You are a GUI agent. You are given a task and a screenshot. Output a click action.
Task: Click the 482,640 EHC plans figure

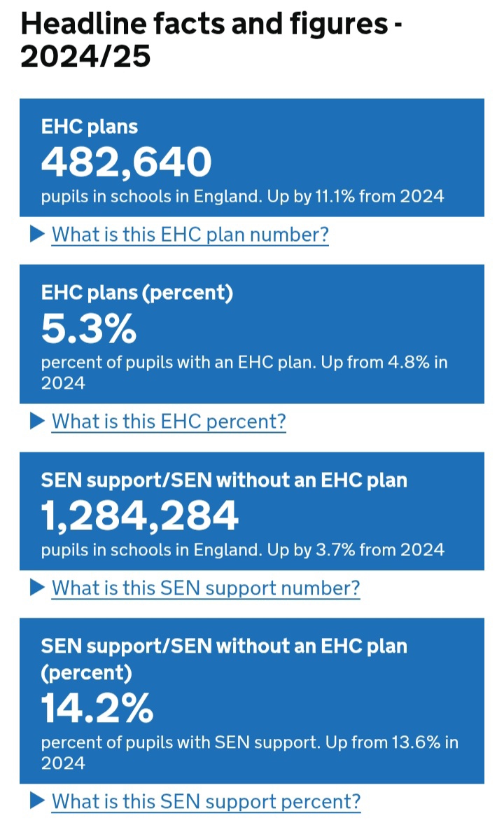pos(126,162)
